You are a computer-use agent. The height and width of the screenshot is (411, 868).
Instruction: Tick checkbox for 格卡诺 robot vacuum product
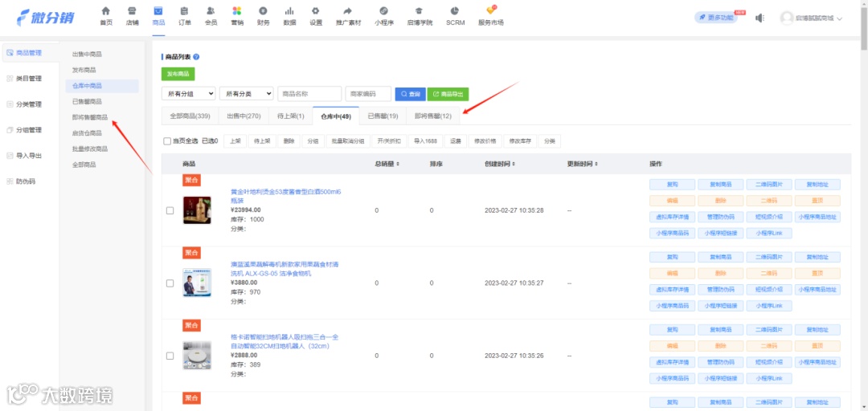pos(170,356)
